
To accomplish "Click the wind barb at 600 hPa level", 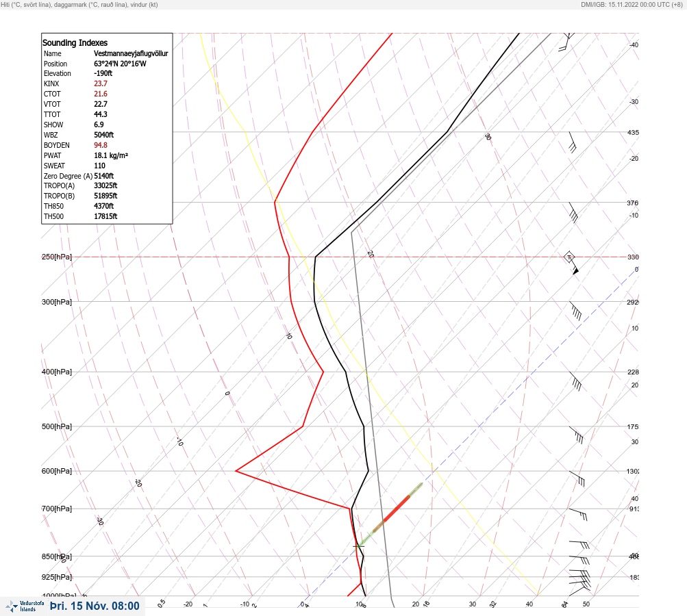I will click(x=577, y=478).
